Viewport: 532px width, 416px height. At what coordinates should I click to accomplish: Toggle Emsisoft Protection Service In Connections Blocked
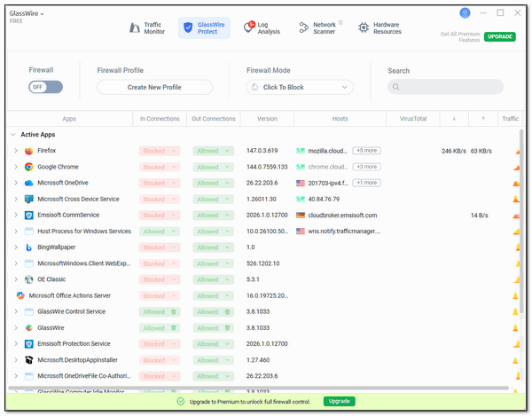160,344
